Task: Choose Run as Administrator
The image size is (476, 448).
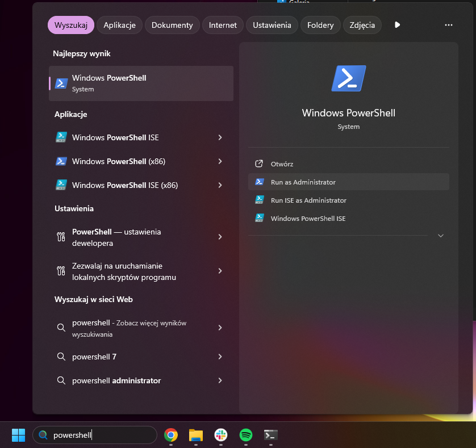Action: tap(349, 182)
